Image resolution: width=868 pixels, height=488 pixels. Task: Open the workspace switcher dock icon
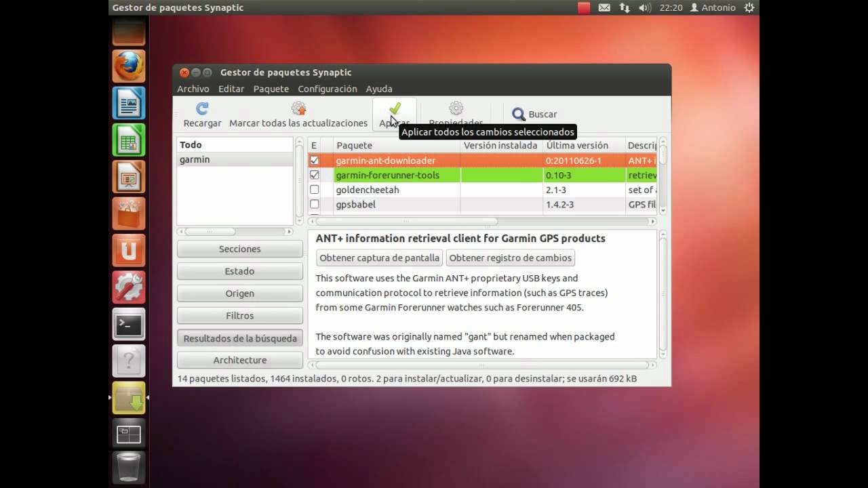point(129,434)
